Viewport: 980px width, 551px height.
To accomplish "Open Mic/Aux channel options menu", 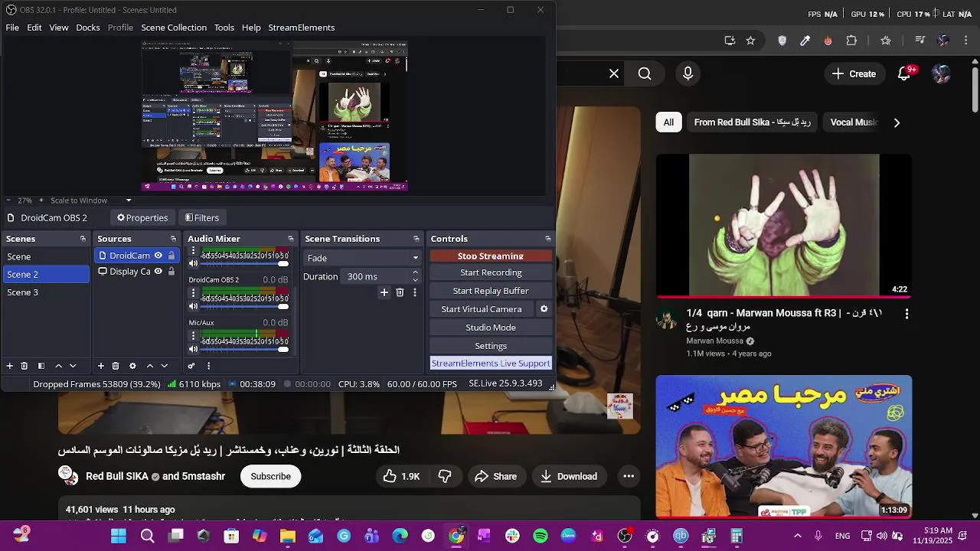I will 193,337.
